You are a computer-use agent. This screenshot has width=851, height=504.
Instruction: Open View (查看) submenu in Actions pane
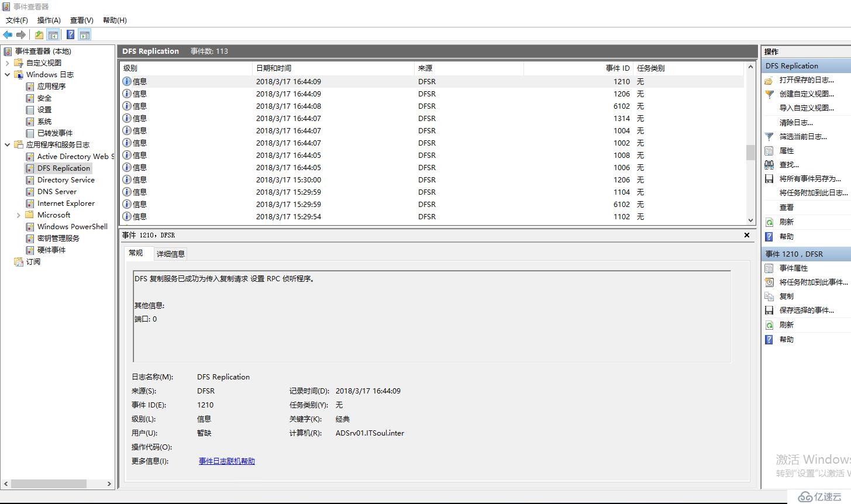click(787, 208)
